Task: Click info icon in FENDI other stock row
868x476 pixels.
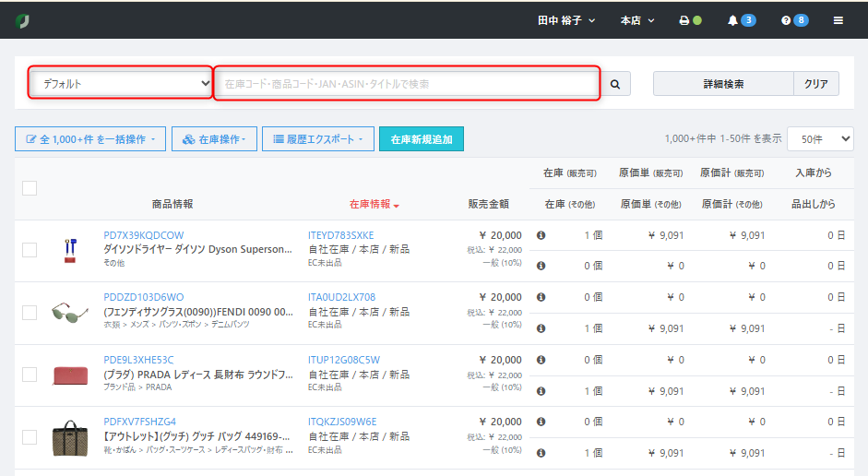Action: point(541,328)
